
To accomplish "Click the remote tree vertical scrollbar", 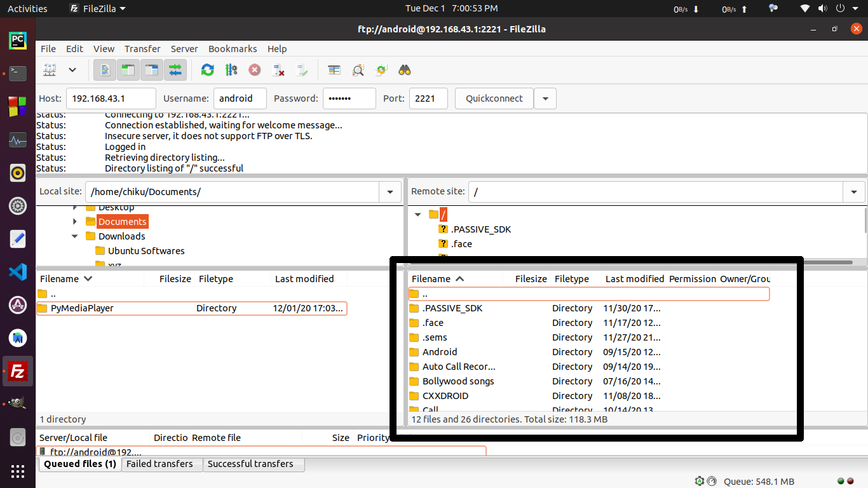I will 865,220.
